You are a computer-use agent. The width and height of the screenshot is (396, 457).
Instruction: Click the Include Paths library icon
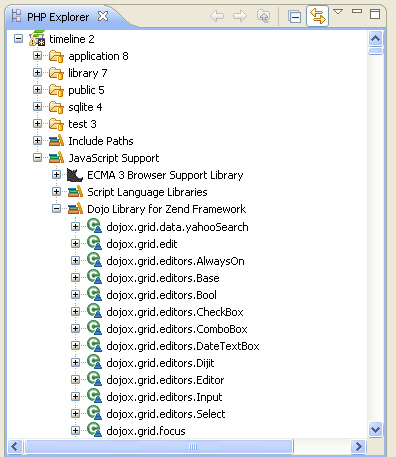[x=56, y=141]
